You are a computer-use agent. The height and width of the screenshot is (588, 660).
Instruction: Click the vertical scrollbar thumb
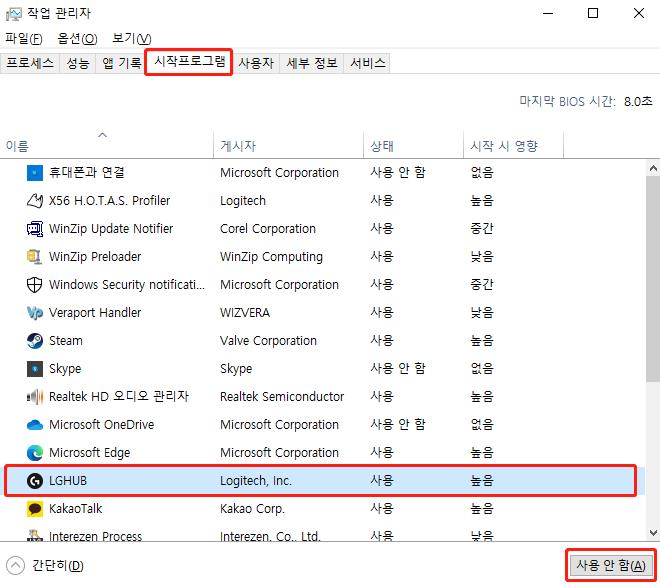(653, 279)
